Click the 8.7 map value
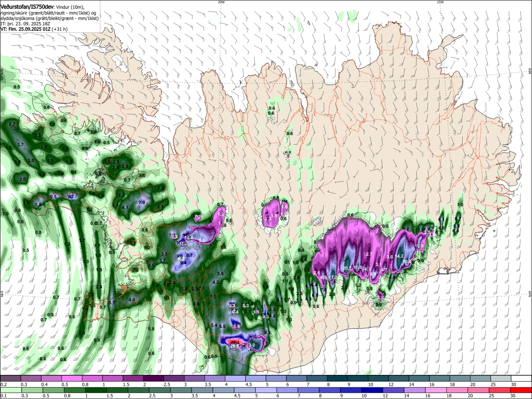Image resolution: width=532 pixels, height=399 pixels. click(190, 255)
